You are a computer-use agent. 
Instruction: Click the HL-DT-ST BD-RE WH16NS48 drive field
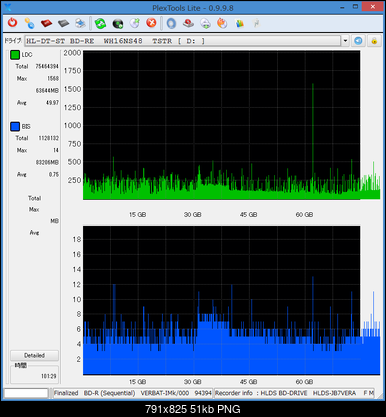(x=183, y=41)
